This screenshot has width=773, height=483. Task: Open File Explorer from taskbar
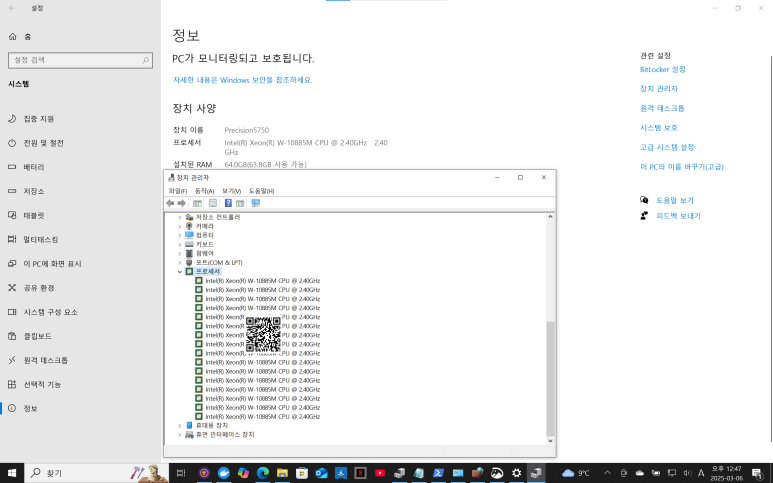(x=282, y=473)
